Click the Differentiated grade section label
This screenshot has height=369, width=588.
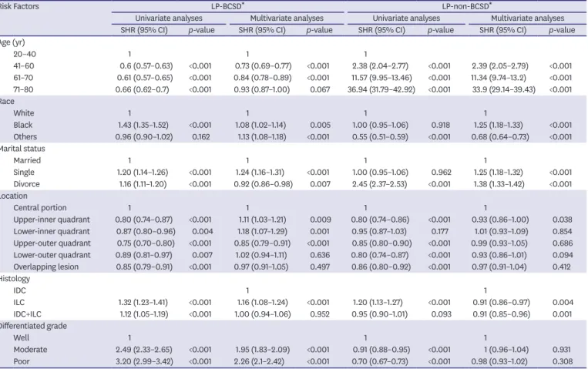point(33,326)
